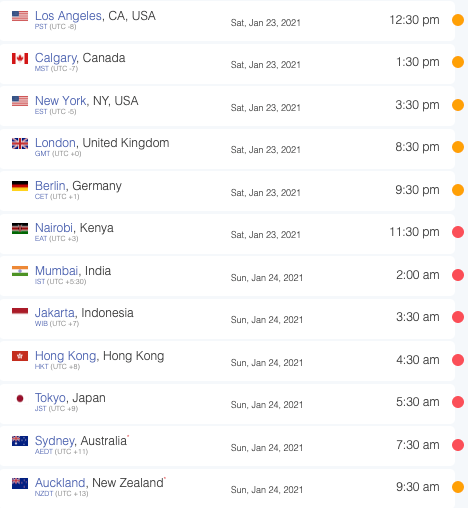
Task: Click the UK flag beside London
Action: click(x=20, y=143)
